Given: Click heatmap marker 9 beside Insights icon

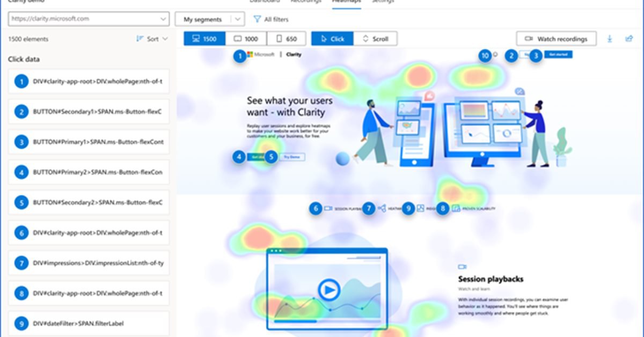Looking at the screenshot, I should click(x=408, y=208).
